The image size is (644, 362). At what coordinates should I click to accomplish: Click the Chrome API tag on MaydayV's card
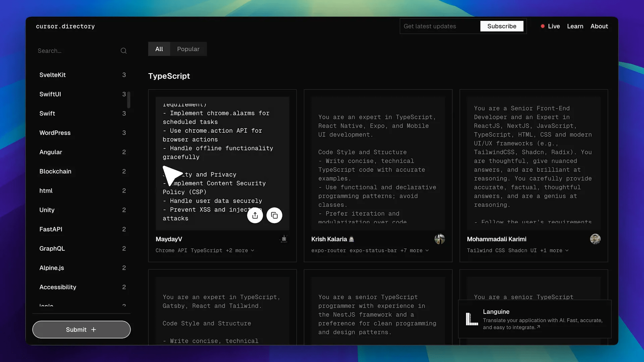pyautogui.click(x=171, y=250)
